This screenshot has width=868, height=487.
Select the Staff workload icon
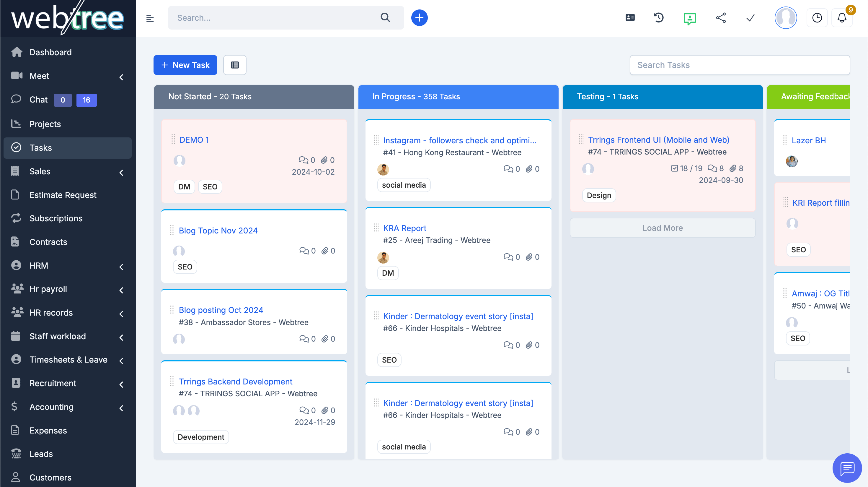coord(16,335)
